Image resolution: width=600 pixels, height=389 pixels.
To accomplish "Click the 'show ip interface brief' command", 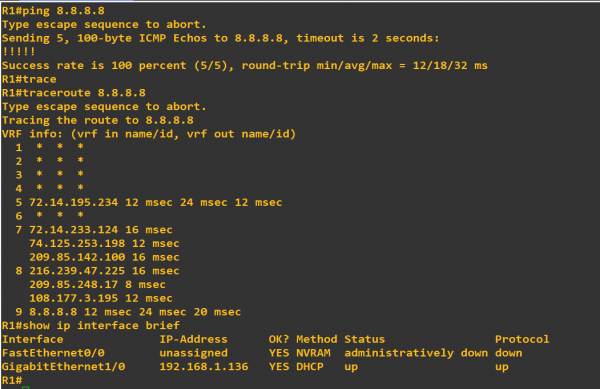I will point(101,326).
